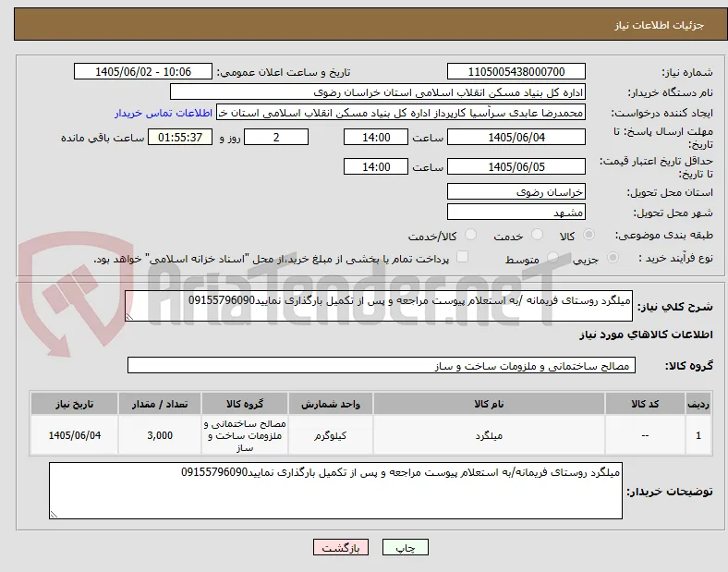The width and height of the screenshot is (728, 572).
Task: Click the request creator name field
Action: click(x=401, y=113)
